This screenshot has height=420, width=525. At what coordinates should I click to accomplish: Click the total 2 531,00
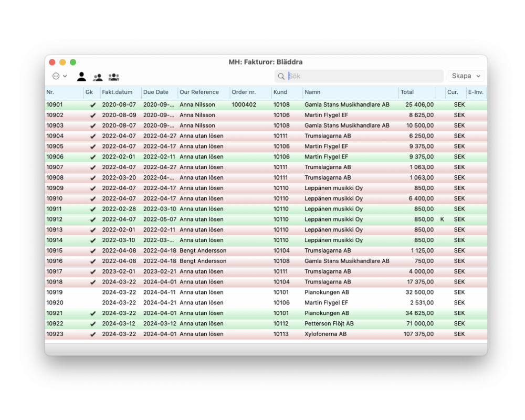422,303
